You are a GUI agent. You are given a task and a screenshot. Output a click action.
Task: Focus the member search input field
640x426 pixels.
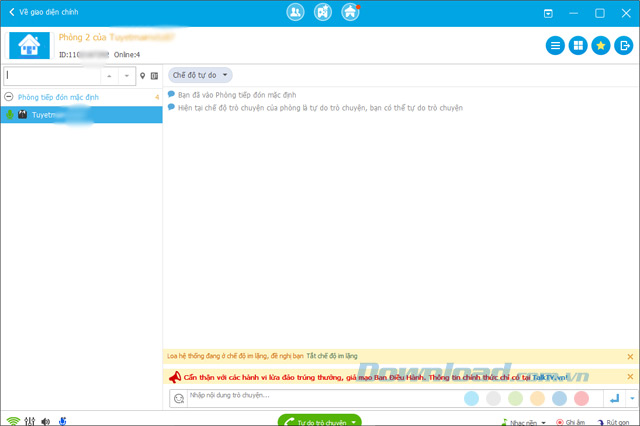tap(52, 76)
